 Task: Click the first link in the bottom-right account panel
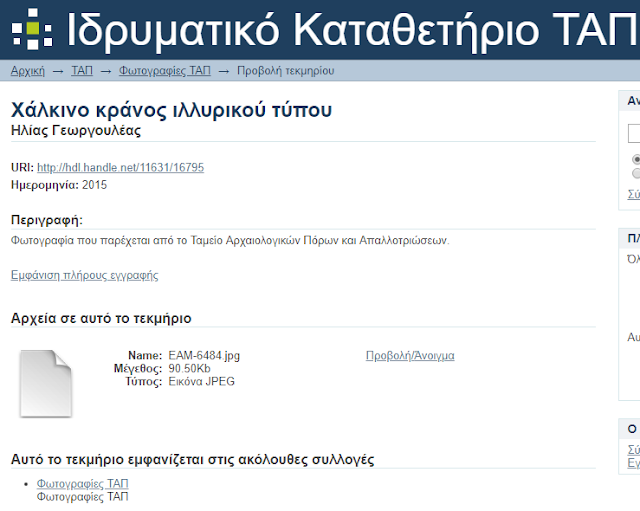633,450
